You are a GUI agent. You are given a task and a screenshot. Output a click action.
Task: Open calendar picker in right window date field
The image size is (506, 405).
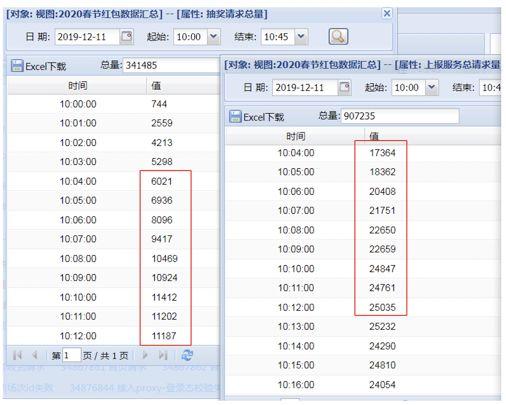coord(344,87)
